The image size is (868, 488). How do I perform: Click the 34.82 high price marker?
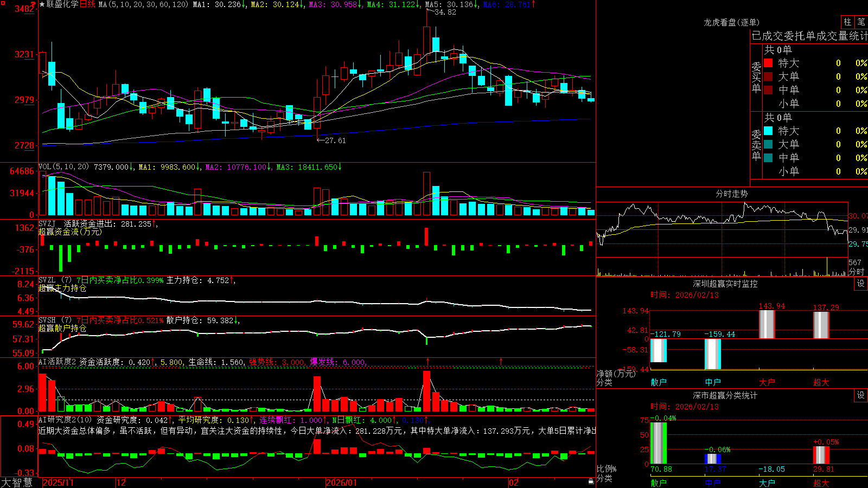pos(445,12)
